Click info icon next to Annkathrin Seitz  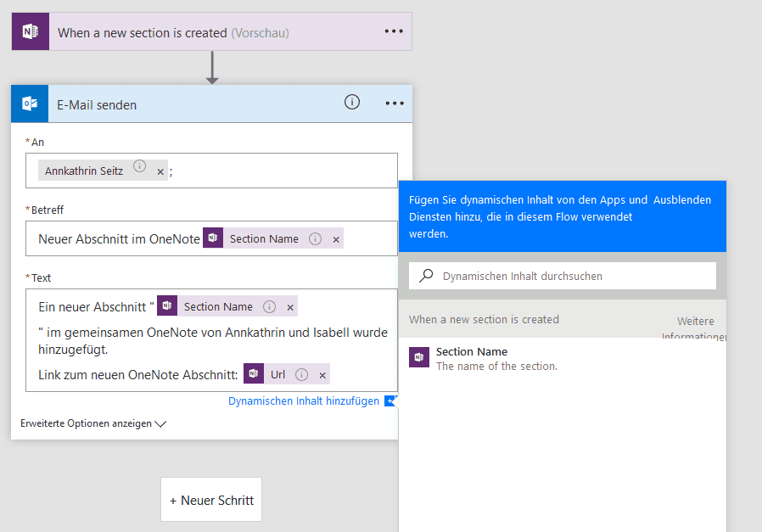pyautogui.click(x=139, y=166)
